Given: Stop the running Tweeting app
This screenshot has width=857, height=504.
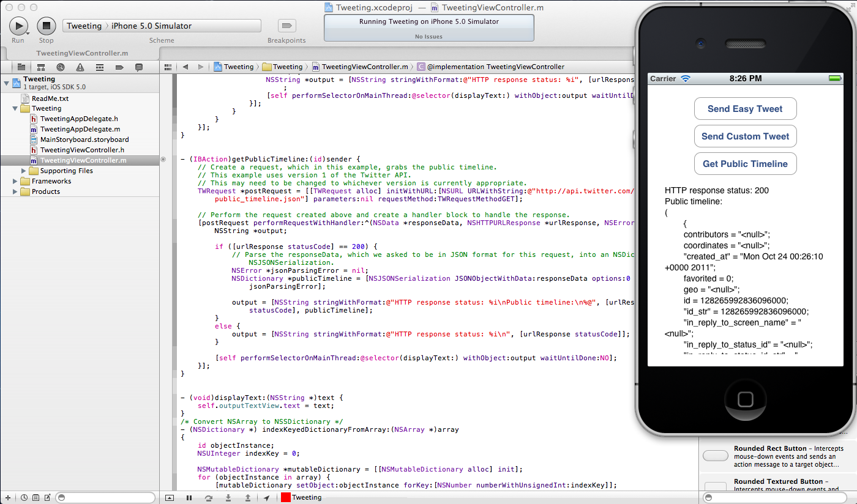Looking at the screenshot, I should pyautogui.click(x=47, y=26).
